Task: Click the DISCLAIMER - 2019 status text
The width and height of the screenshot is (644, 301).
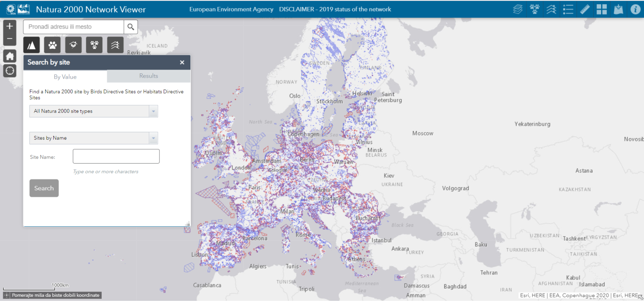Action: (x=335, y=9)
